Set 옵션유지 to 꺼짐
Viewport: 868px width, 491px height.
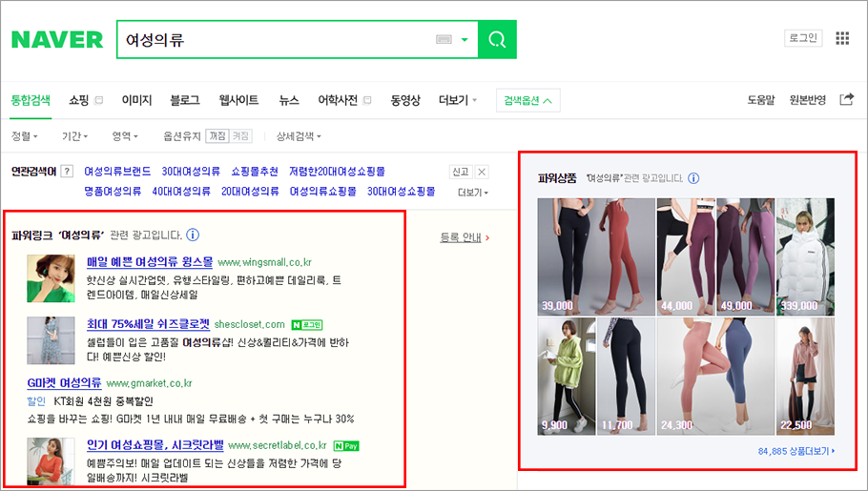pyautogui.click(x=217, y=136)
